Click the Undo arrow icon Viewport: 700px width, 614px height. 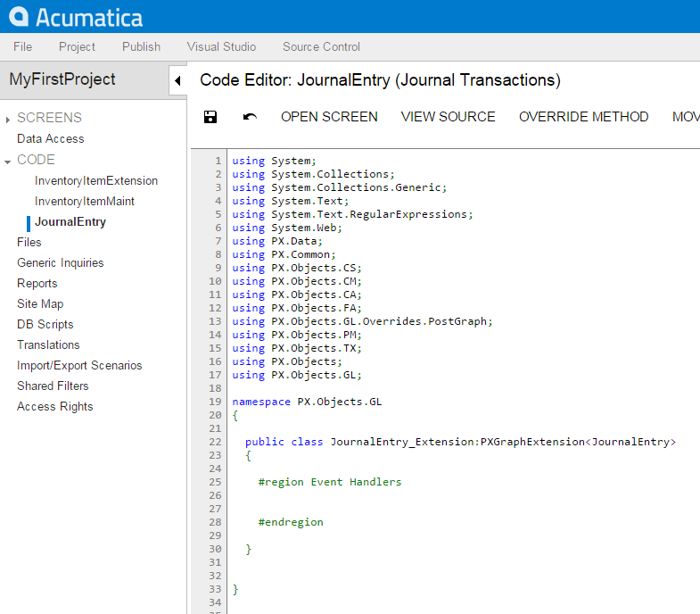[250, 117]
